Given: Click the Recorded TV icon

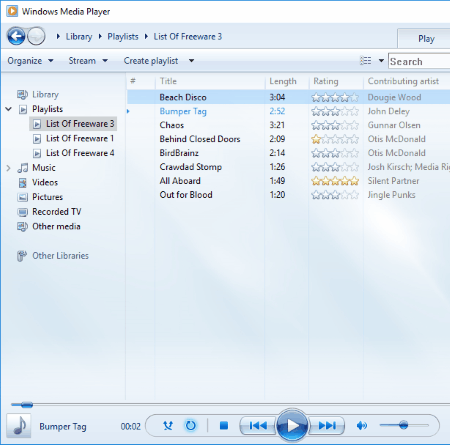Looking at the screenshot, I should 22,212.
